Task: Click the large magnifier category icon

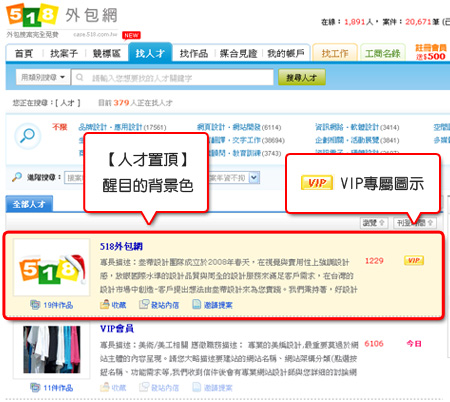Action: tap(28, 136)
